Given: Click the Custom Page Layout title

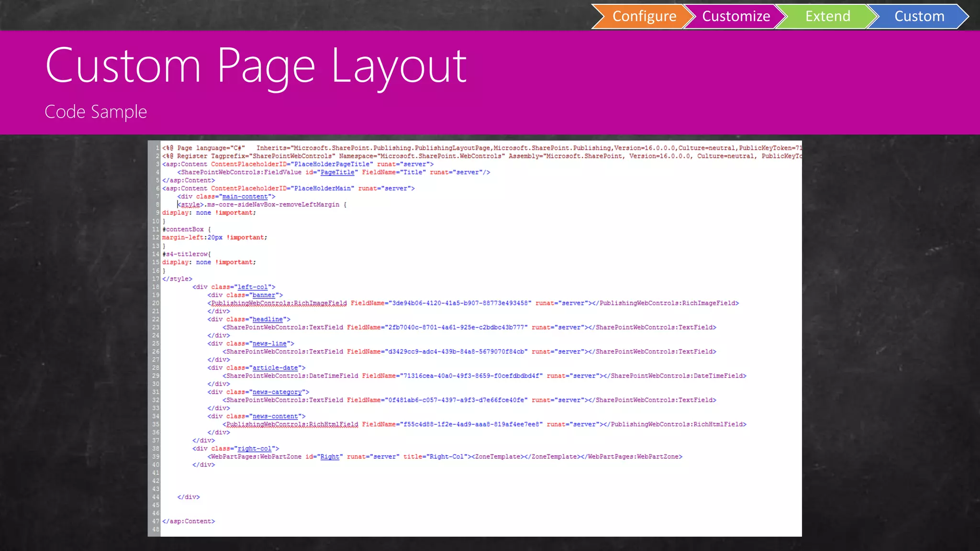Looking at the screenshot, I should coord(256,67).
